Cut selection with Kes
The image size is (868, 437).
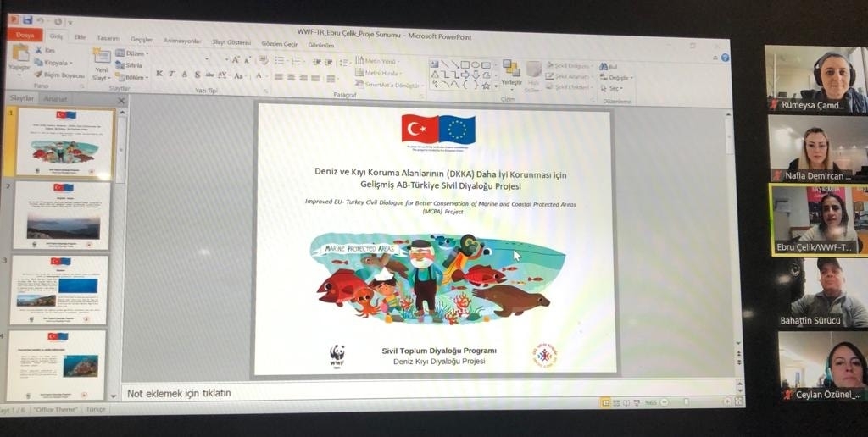(45, 50)
